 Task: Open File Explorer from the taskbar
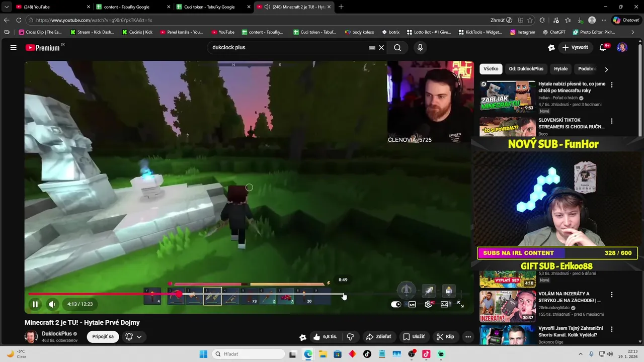pos(323,354)
